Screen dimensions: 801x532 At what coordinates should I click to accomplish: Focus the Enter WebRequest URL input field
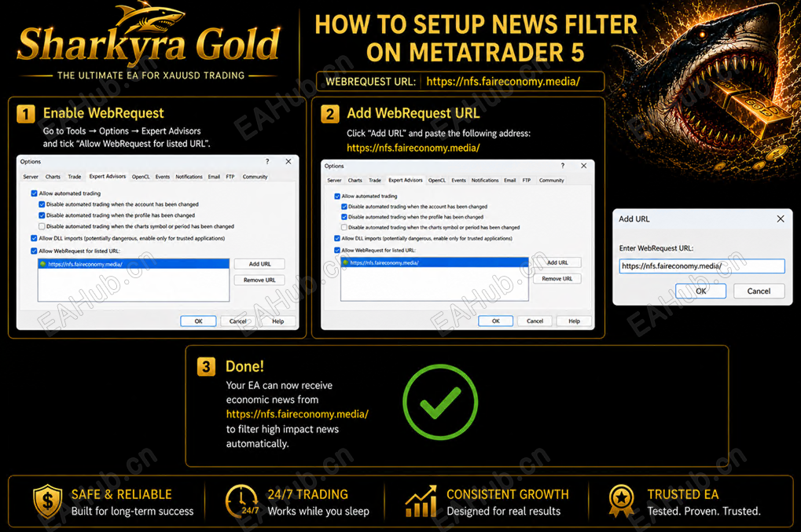[x=702, y=266]
